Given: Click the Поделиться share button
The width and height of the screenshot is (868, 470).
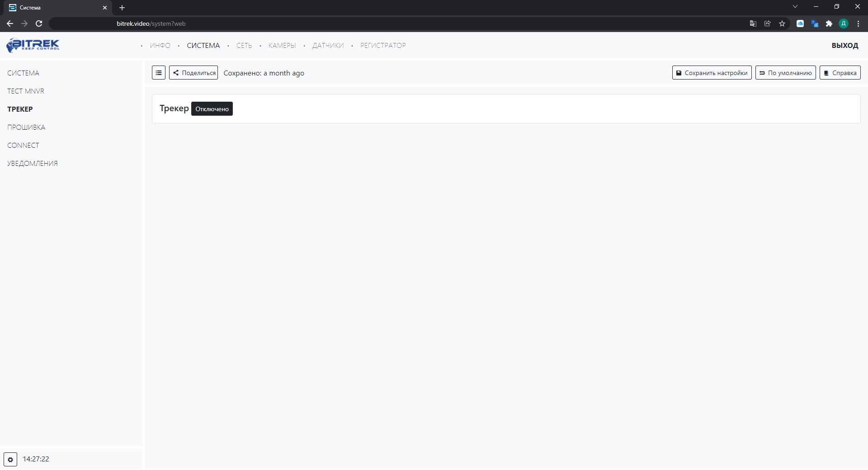Looking at the screenshot, I should (193, 73).
